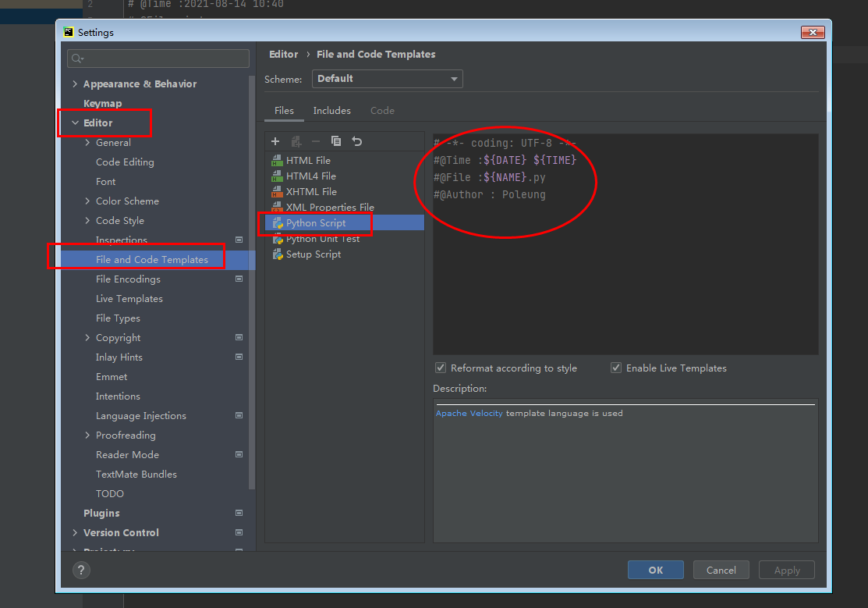Click project-level icon beside Version Control
This screenshot has height=608, width=868.
(x=239, y=532)
